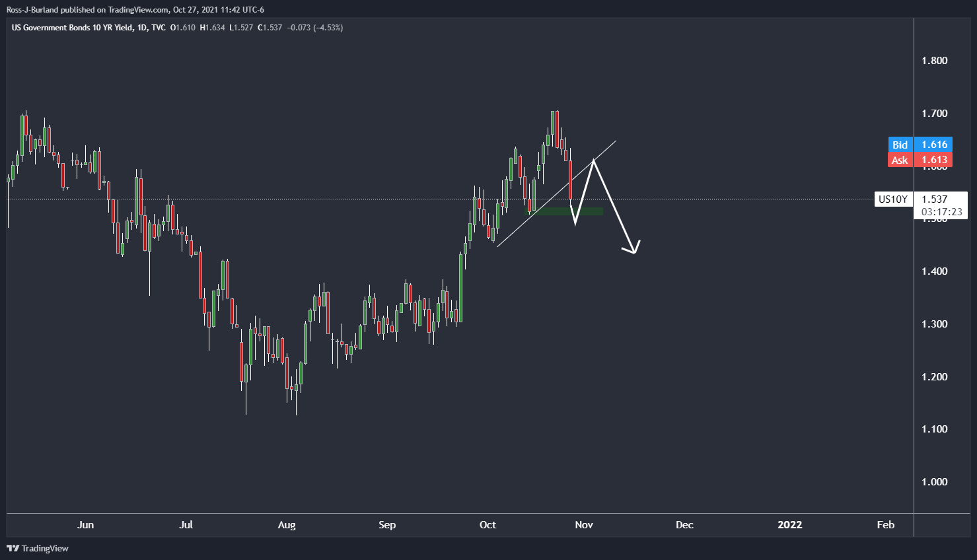Select the 2022 label on time axis
Viewport: 977px width, 560px height.
pos(789,525)
